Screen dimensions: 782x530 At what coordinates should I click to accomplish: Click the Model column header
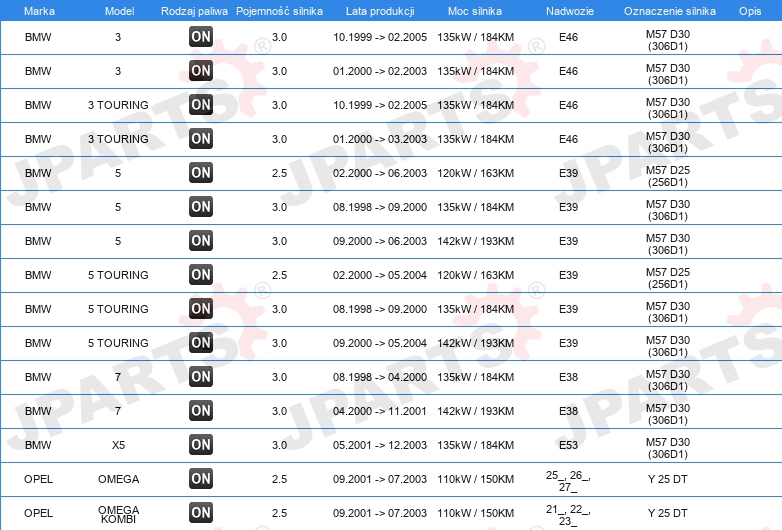pyautogui.click(x=119, y=11)
